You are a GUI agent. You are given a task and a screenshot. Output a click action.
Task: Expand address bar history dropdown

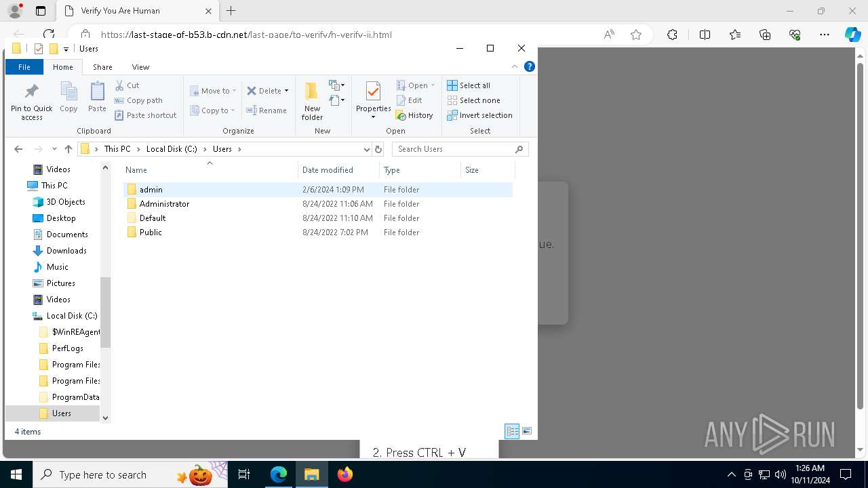point(367,149)
